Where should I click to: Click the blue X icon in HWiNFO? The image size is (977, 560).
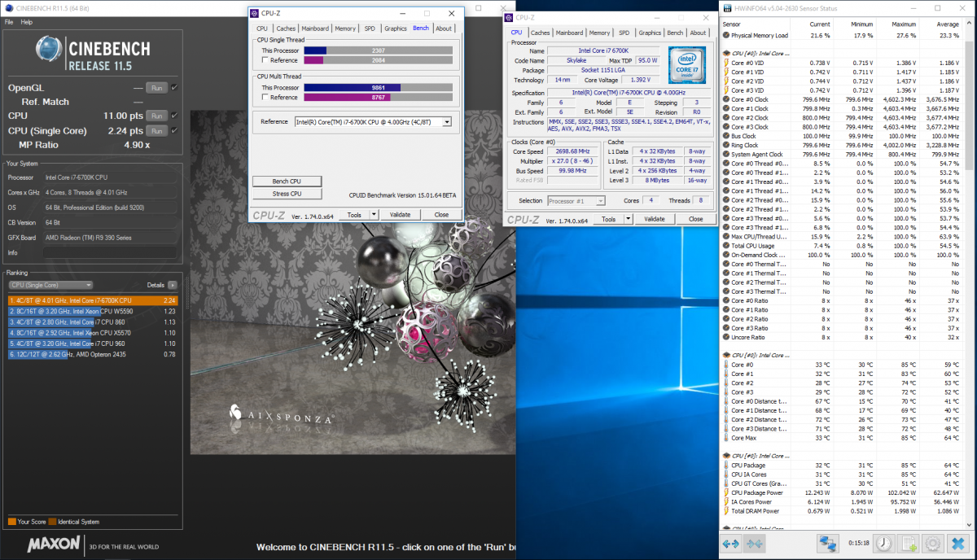(x=957, y=543)
